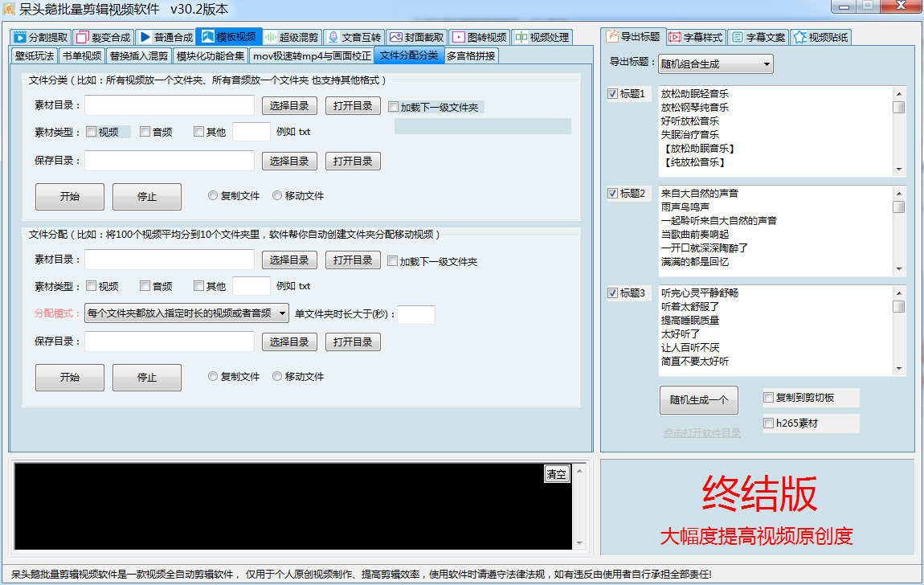The height and width of the screenshot is (585, 924).
Task: Open 点击打开软件目录 link
Action: point(702,433)
